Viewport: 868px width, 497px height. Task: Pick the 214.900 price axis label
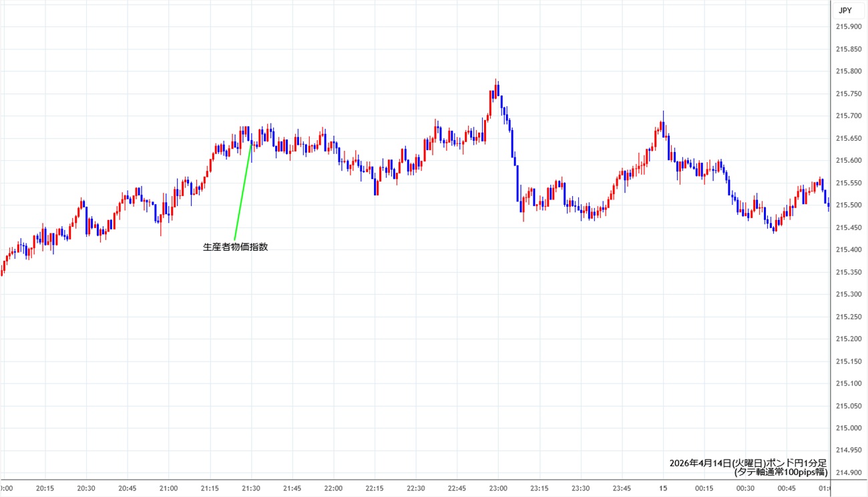coord(848,472)
